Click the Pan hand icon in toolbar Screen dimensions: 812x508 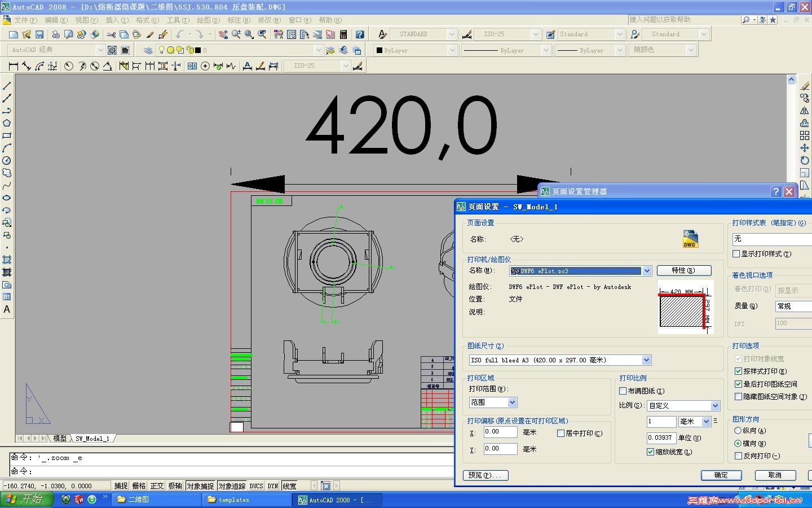click(x=223, y=34)
